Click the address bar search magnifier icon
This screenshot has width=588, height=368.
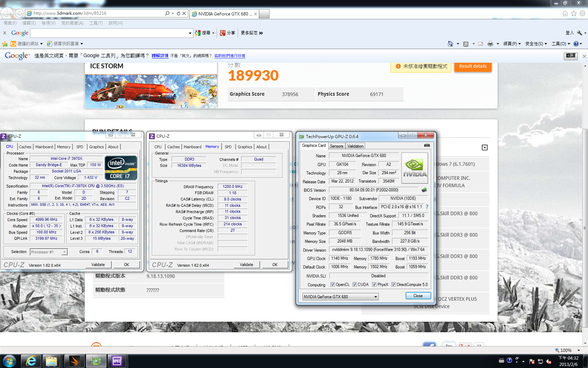coord(167,13)
